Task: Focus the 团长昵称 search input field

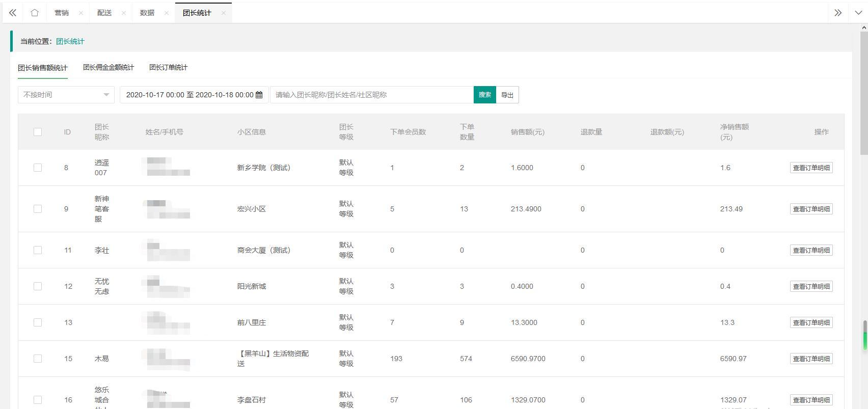Action: 372,95
